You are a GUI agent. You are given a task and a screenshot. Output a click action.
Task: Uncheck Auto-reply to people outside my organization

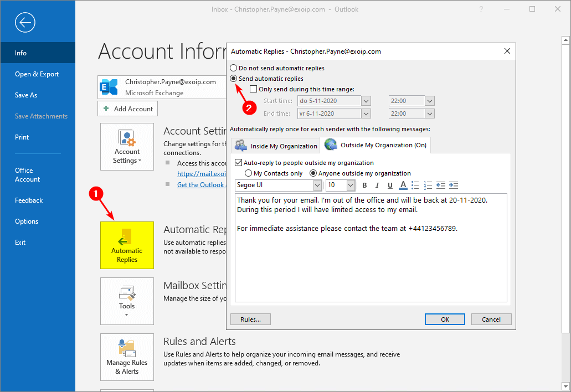238,162
